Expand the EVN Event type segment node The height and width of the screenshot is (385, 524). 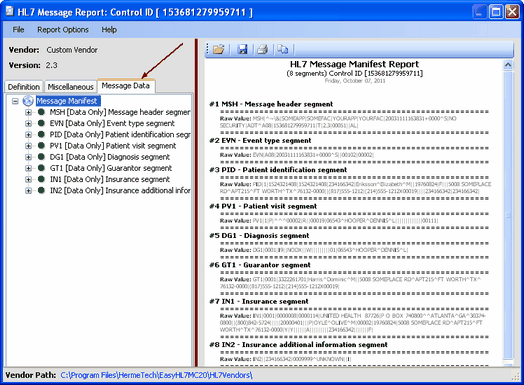[x=28, y=123]
